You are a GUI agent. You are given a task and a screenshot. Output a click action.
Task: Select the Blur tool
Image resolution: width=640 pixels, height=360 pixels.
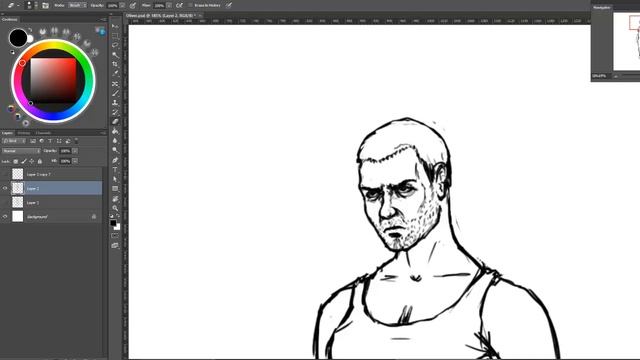tap(116, 141)
